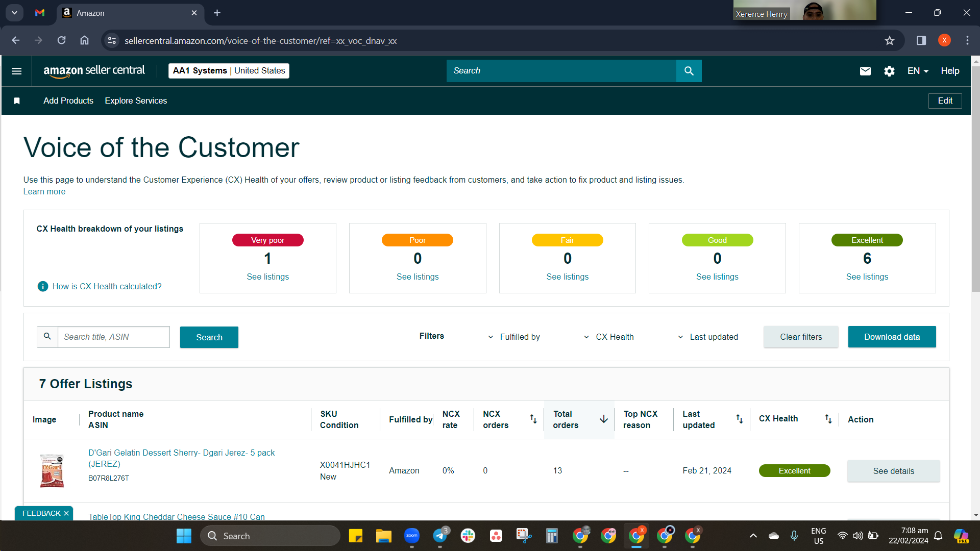Open Chrome tab search dropdown
This screenshot has width=980, height=551.
tap(15, 13)
